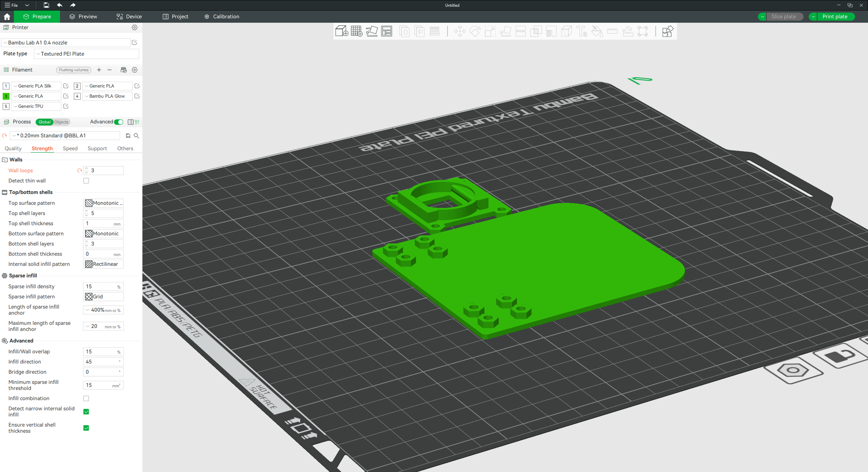Click the Add object cube icon
Screen dimensions: 868x472
pyautogui.click(x=341, y=31)
